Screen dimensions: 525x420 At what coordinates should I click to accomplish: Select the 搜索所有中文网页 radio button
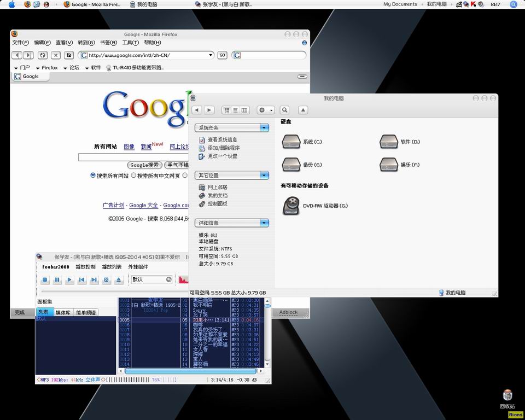coord(133,176)
